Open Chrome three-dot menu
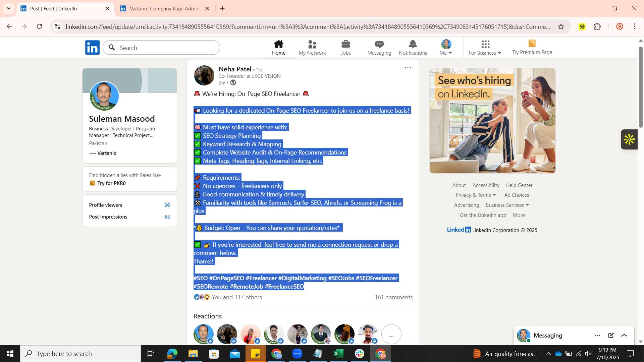 click(635, 26)
